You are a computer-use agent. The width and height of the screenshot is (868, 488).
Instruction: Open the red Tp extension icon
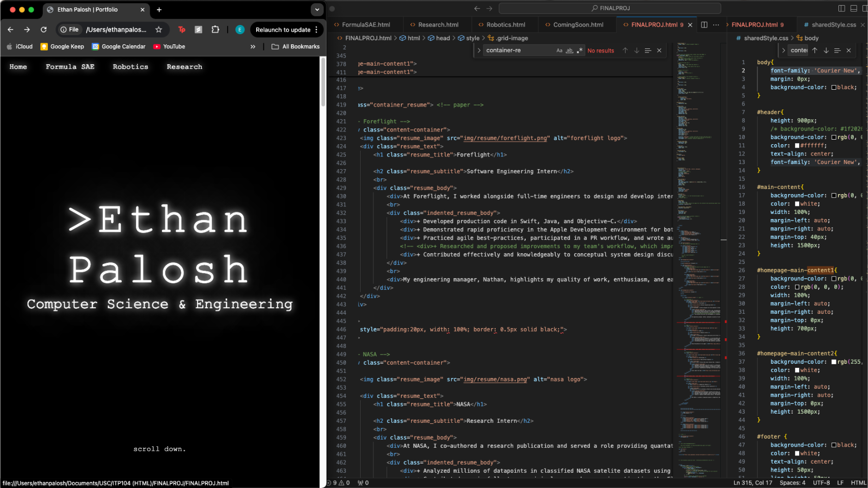[x=182, y=30]
